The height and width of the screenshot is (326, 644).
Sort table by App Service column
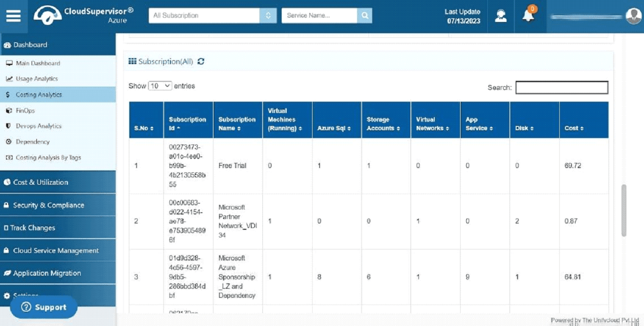pyautogui.click(x=485, y=120)
